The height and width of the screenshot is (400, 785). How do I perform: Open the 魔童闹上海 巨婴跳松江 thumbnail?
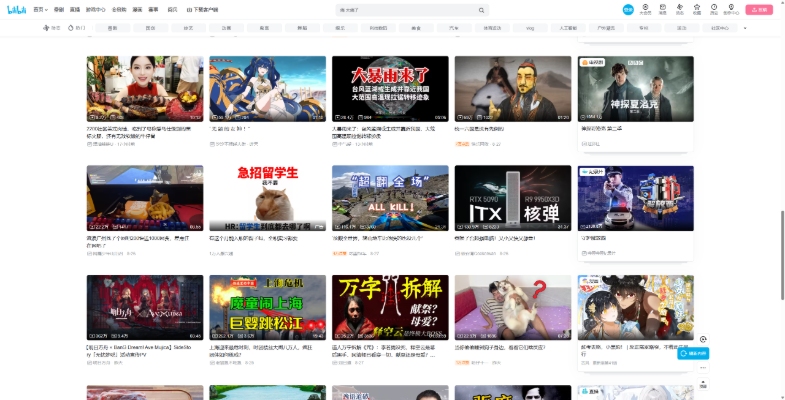click(267, 307)
